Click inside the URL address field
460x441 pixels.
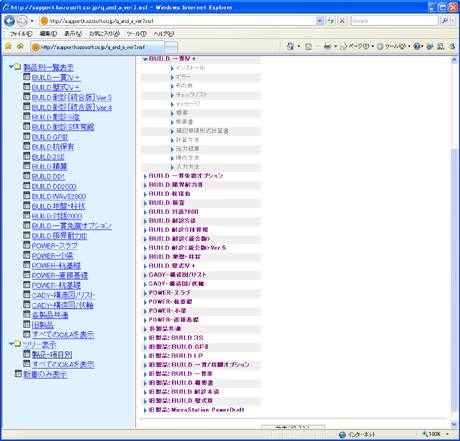click(182, 21)
